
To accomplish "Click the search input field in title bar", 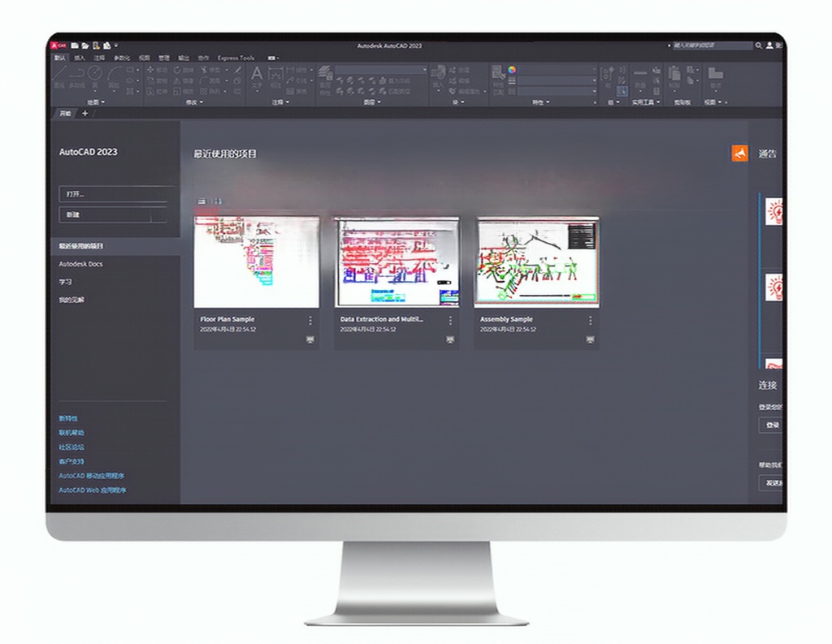I will (x=713, y=45).
